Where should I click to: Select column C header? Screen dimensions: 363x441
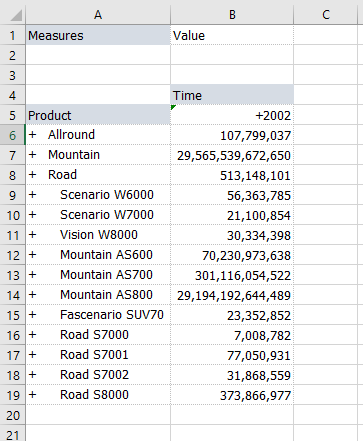tap(326, 15)
